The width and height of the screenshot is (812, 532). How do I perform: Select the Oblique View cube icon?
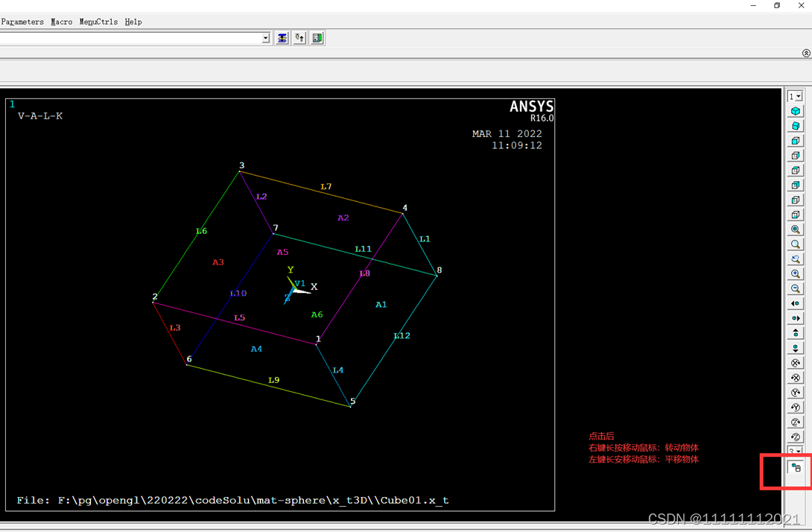click(796, 126)
